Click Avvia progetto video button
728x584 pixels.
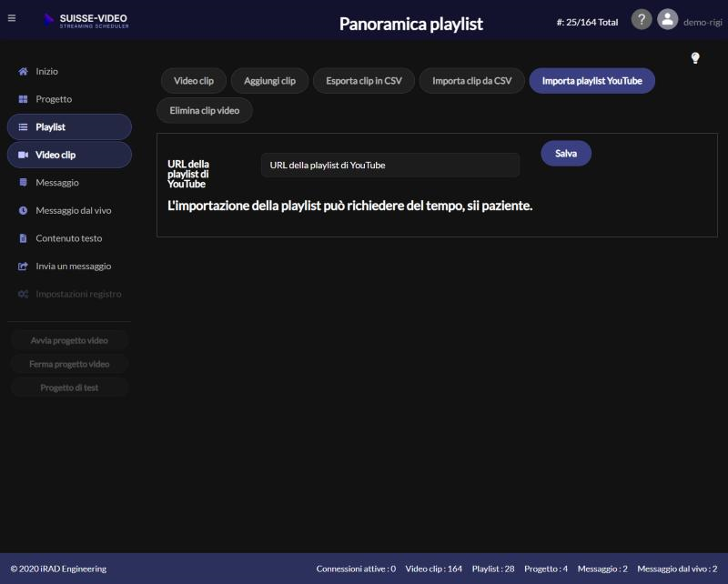click(69, 340)
